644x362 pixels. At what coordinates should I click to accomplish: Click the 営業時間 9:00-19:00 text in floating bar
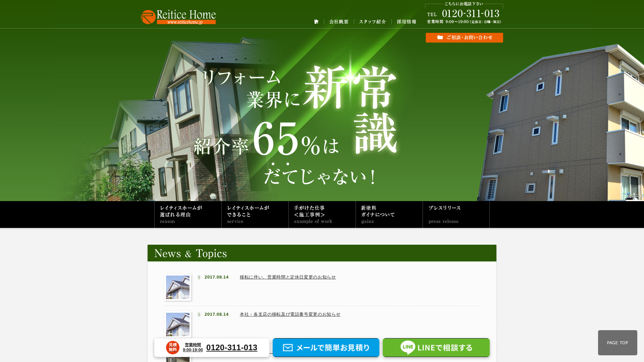[x=193, y=348]
